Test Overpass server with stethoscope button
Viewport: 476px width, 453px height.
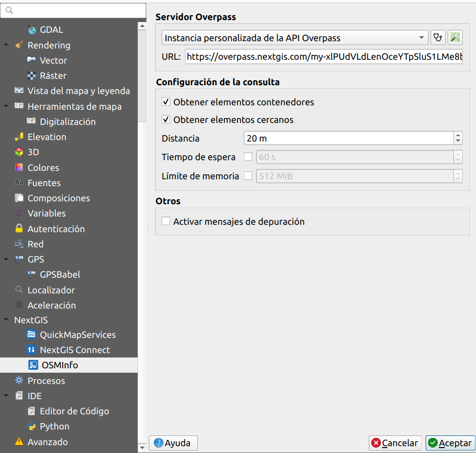[x=438, y=38]
